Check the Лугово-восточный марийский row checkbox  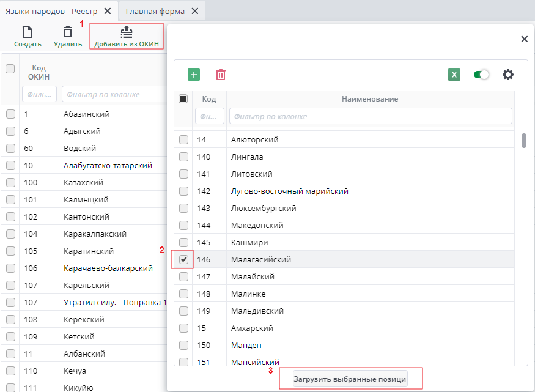[183, 191]
